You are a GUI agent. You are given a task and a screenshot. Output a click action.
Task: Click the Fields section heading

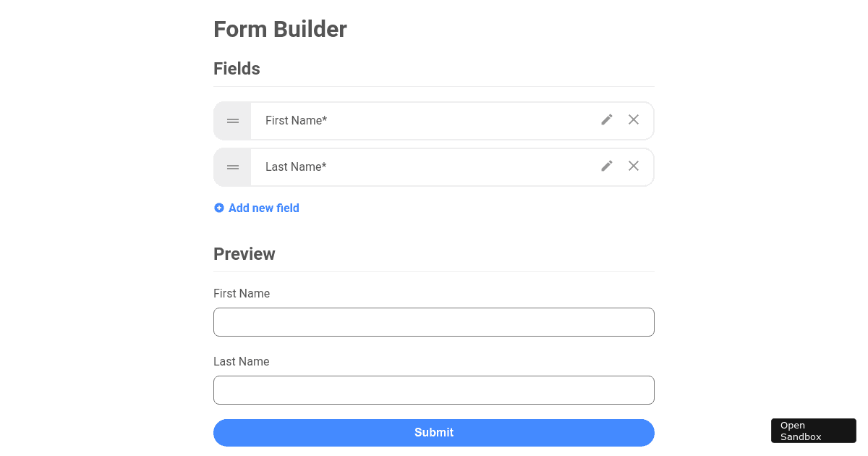point(237,68)
